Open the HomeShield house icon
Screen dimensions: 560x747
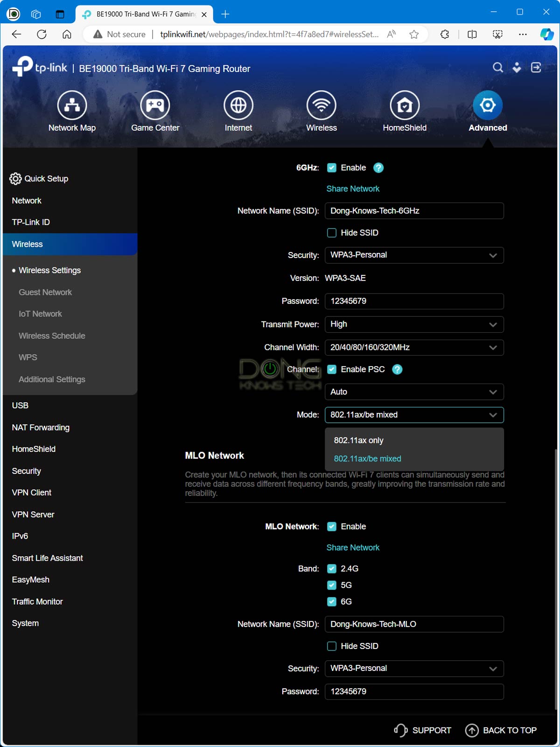pyautogui.click(x=405, y=105)
